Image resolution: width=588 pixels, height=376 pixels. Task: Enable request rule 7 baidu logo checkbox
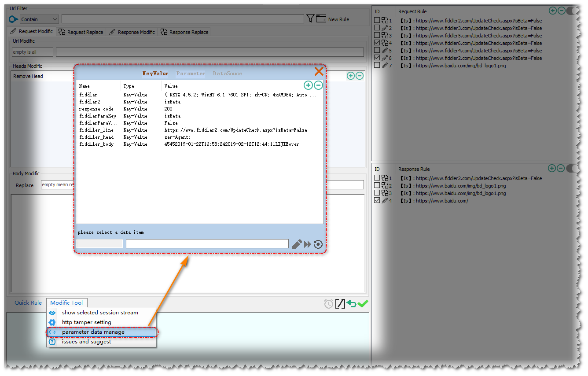click(377, 65)
